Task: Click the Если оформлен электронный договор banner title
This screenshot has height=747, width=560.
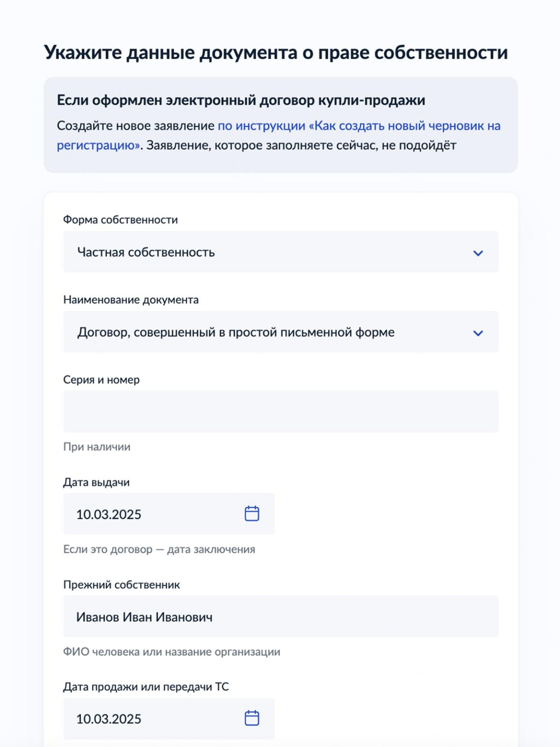Action: [x=241, y=100]
